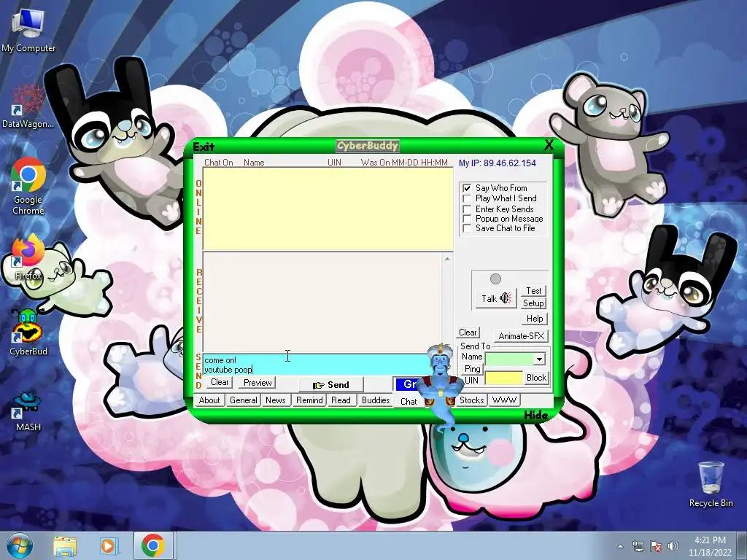Open Windows Media Player taskbar icon

coord(108,546)
